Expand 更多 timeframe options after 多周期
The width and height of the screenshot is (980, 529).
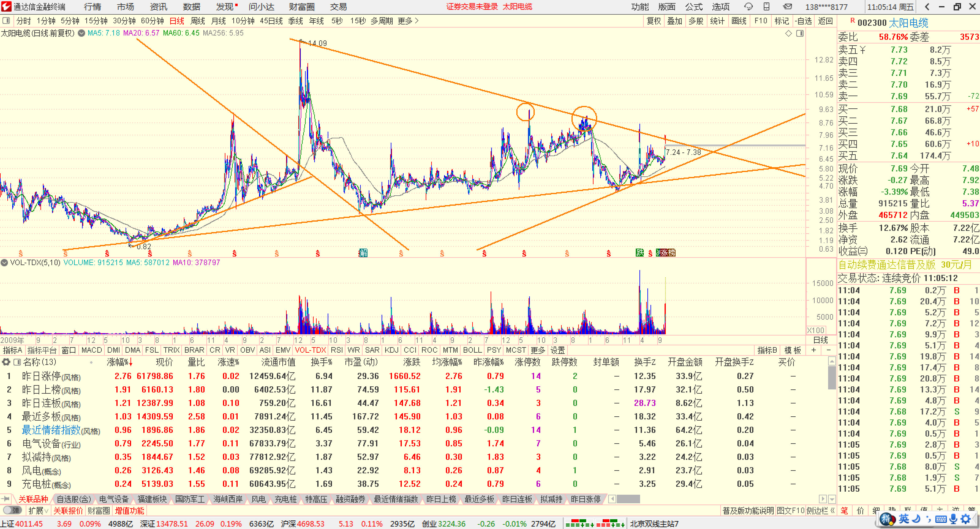408,21
